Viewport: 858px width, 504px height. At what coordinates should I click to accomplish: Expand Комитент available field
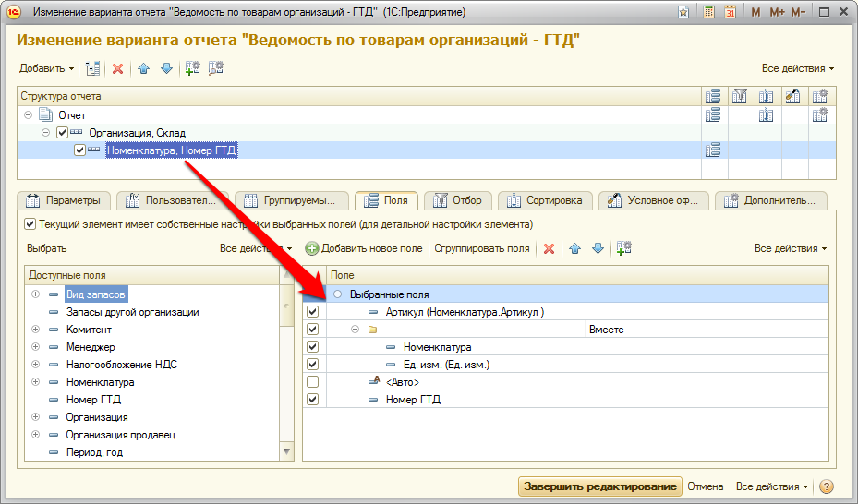pyautogui.click(x=36, y=329)
